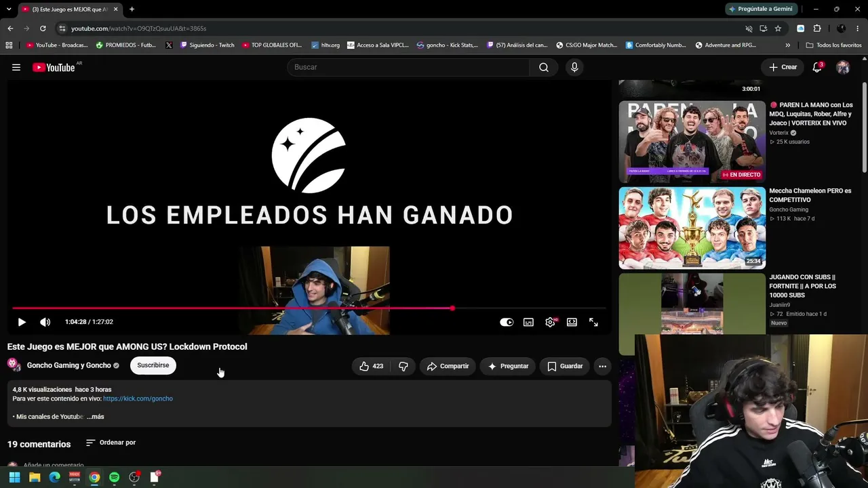The width and height of the screenshot is (868, 488).
Task: Open more actions three-dot menu
Action: point(602,366)
